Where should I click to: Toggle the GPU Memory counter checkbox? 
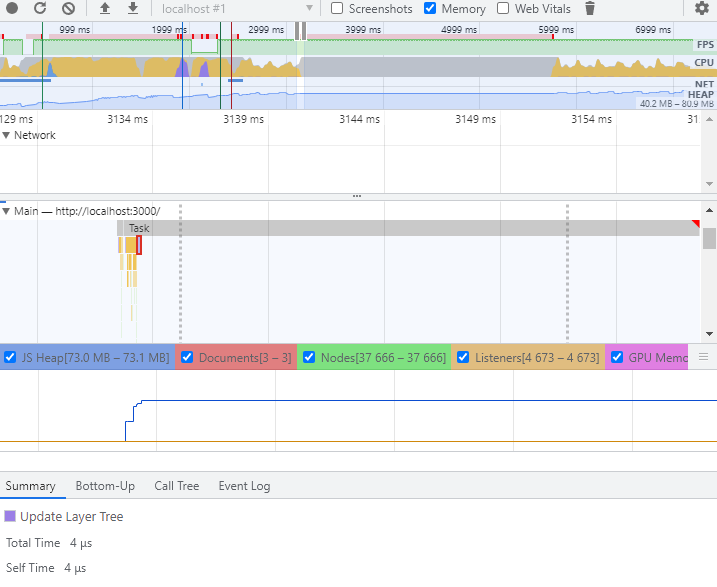click(617, 357)
